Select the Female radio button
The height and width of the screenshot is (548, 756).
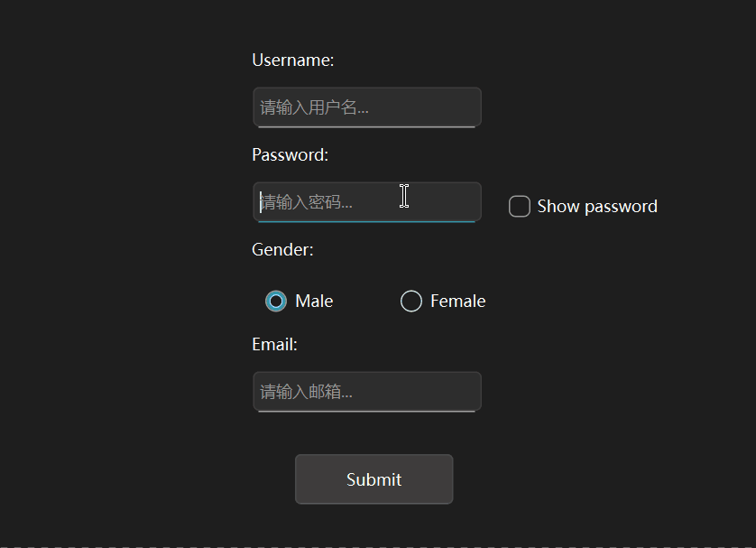(411, 302)
